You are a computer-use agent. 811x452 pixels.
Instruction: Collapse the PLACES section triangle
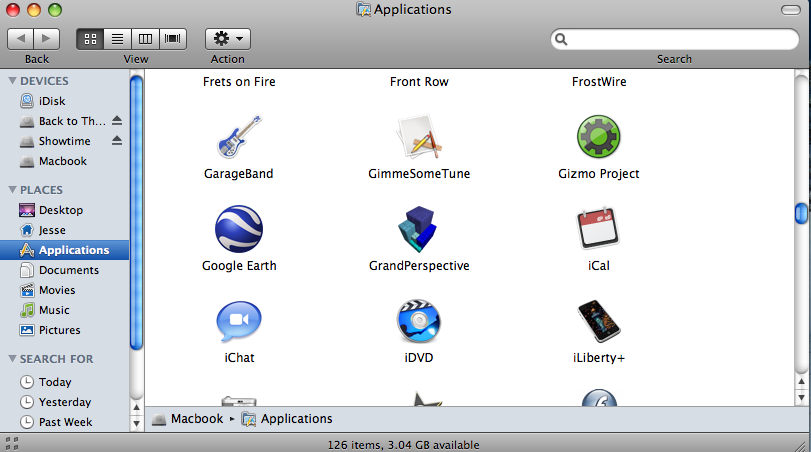[x=12, y=190]
